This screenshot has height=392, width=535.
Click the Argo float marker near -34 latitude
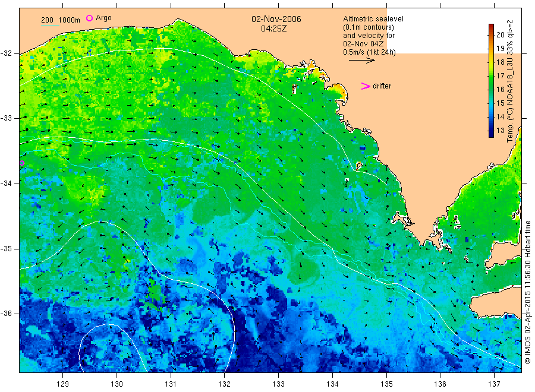(x=22, y=163)
